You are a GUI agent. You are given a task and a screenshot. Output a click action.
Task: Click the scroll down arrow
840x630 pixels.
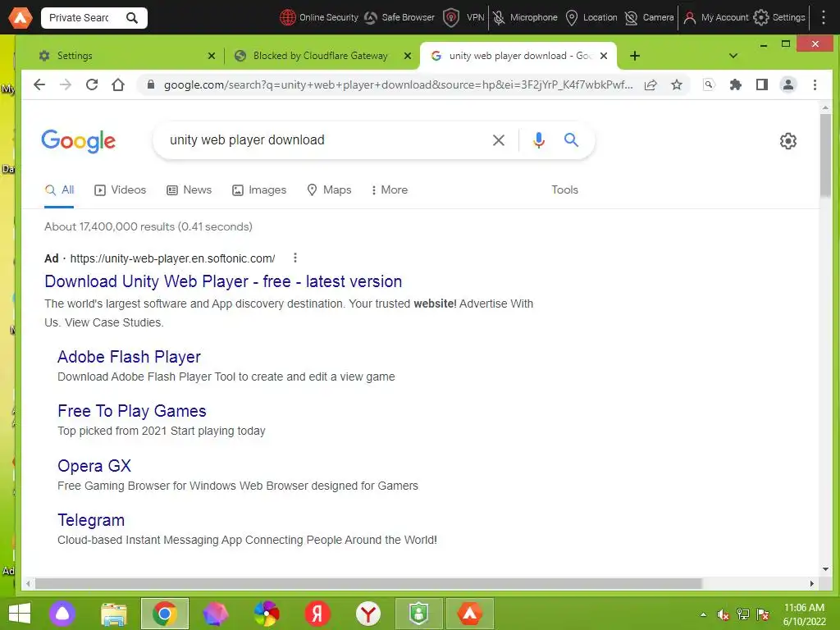pyautogui.click(x=825, y=569)
